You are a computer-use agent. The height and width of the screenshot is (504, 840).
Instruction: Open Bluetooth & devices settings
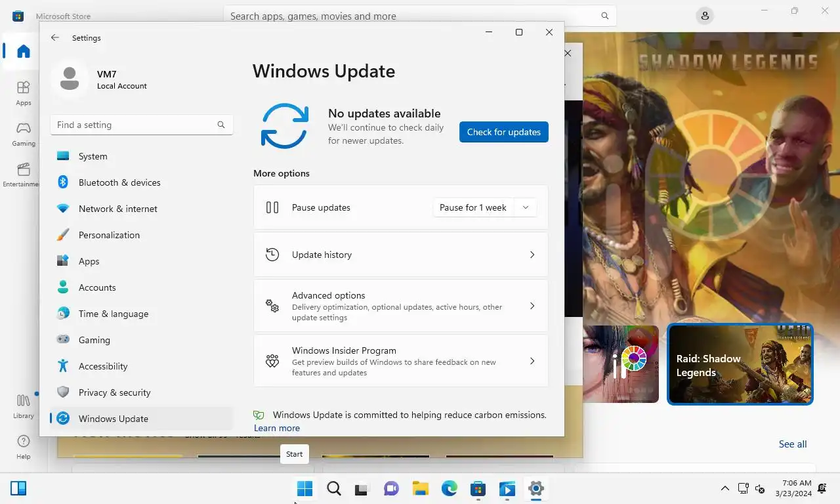point(141,182)
